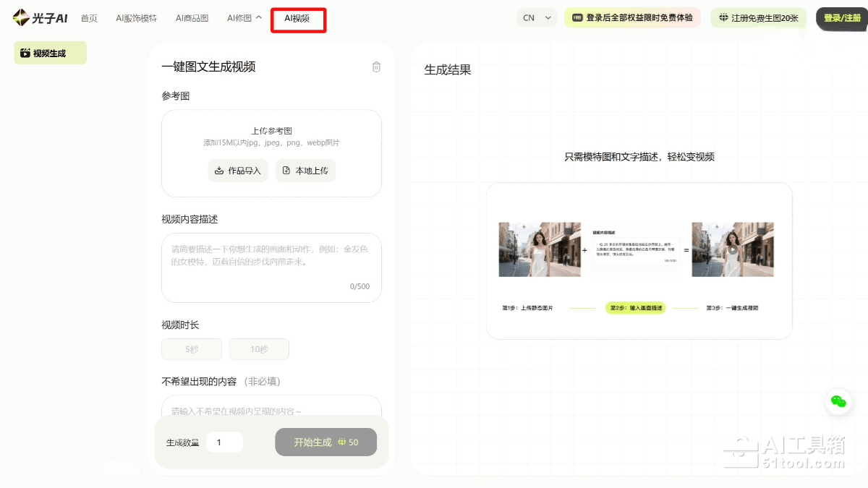868x488 pixels.
Task: Click the 作品导入 import button
Action: 238,171
